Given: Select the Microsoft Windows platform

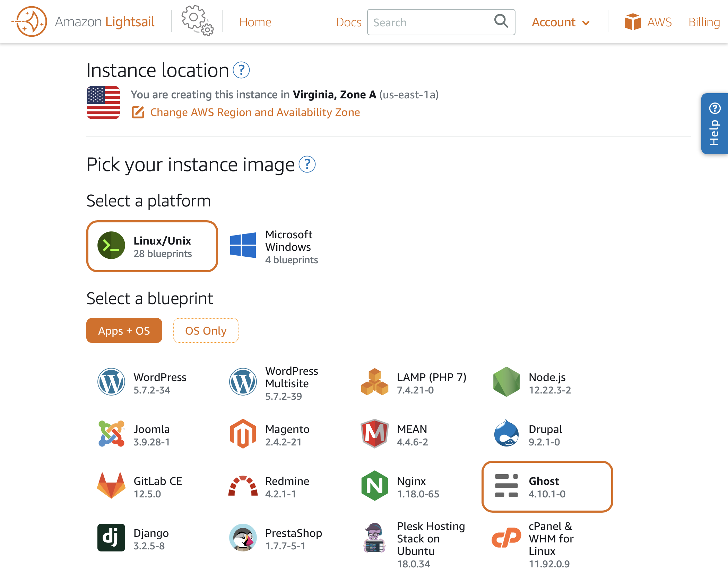Looking at the screenshot, I should [274, 246].
